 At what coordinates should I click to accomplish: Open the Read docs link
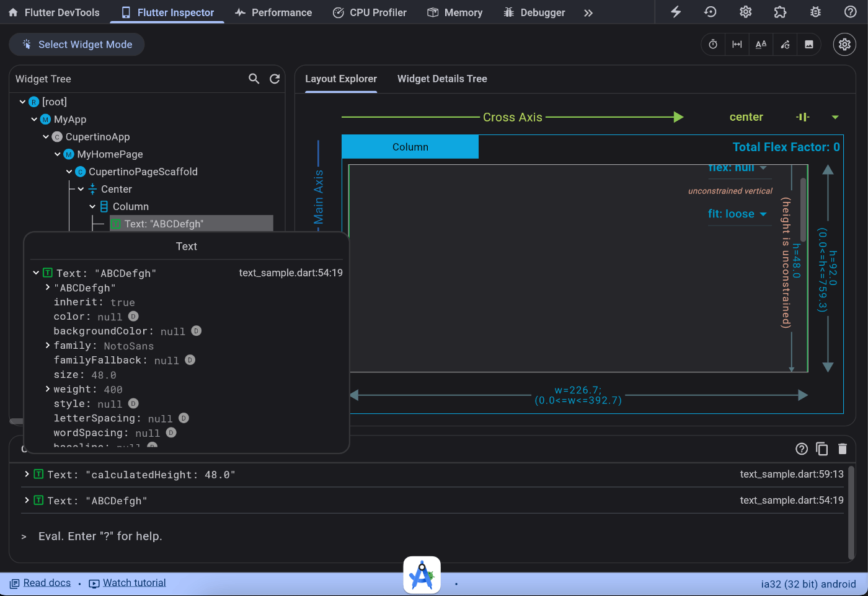(40, 583)
